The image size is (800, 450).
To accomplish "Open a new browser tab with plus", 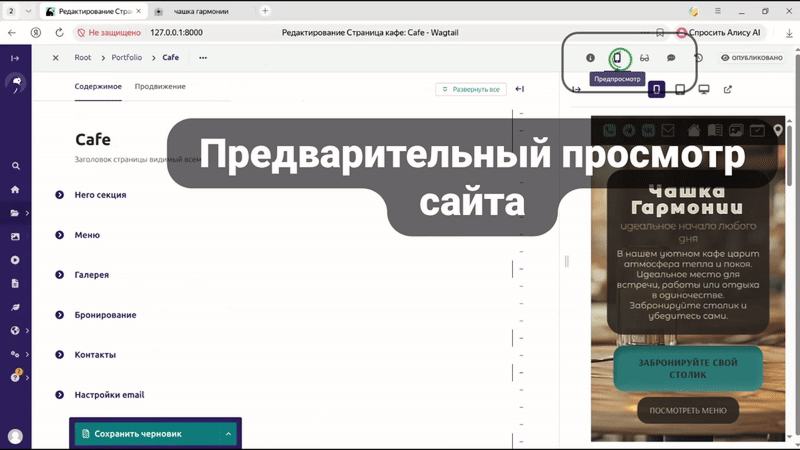I will 265,11.
